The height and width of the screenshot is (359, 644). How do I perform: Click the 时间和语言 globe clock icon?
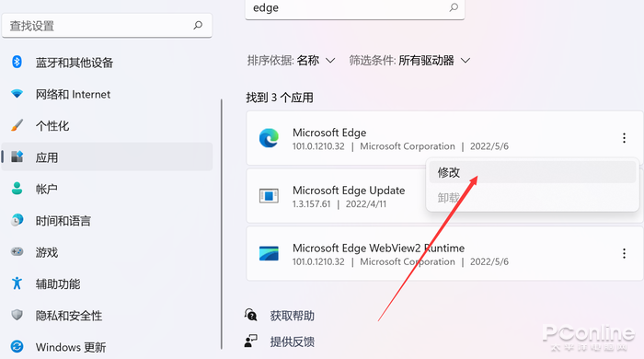pyautogui.click(x=17, y=220)
